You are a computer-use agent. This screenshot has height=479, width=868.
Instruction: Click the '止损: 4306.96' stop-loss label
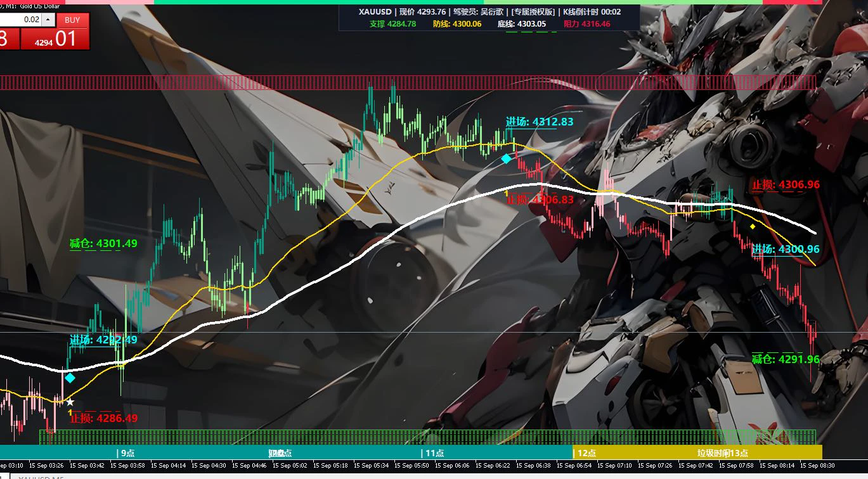point(786,185)
